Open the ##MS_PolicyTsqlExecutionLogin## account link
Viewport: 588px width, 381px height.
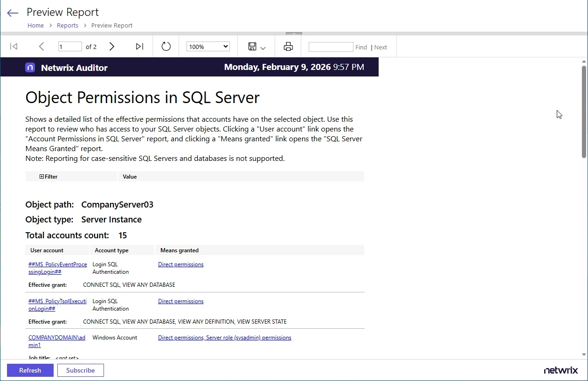57,305
